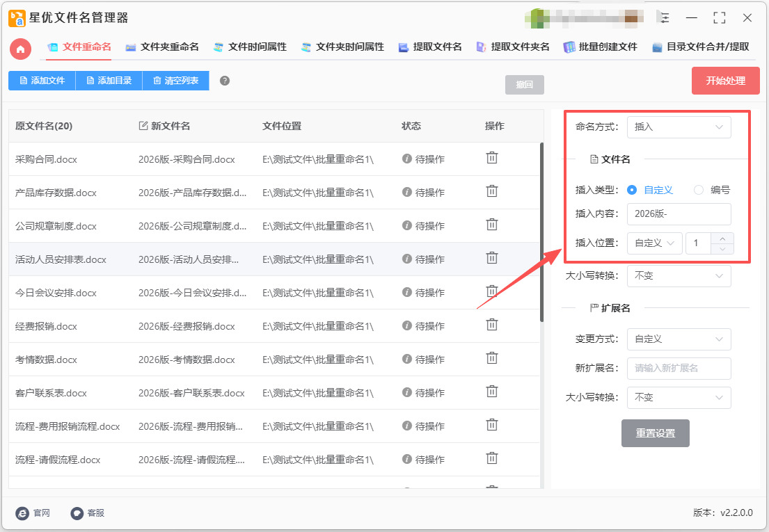This screenshot has width=769, height=532.
Task: Open the settings menu icon in title bar
Action: click(x=665, y=18)
